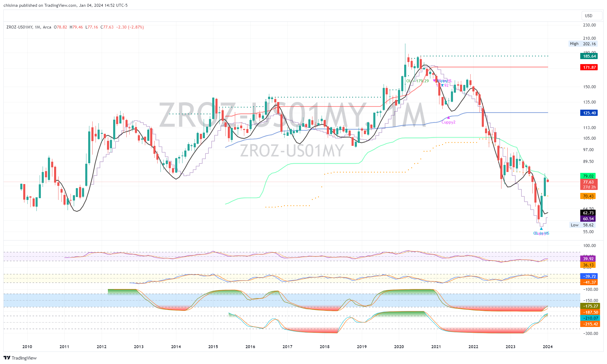607x364 pixels.
Task: Click the chisima published on TradingView.com header
Action: tap(66, 5)
